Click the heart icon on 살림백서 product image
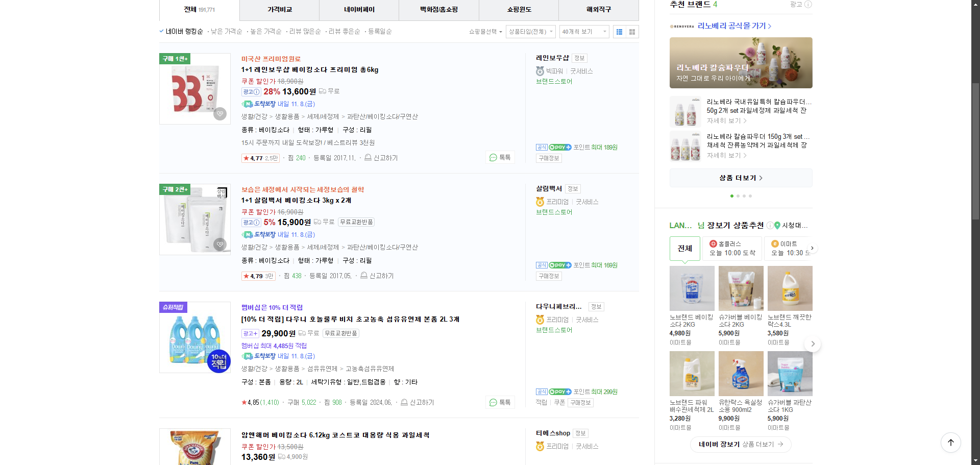This screenshot has height=465, width=980. (x=219, y=244)
